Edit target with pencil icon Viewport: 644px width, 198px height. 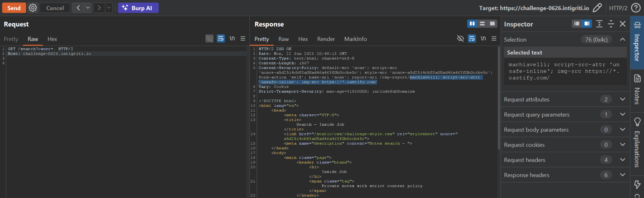597,8
